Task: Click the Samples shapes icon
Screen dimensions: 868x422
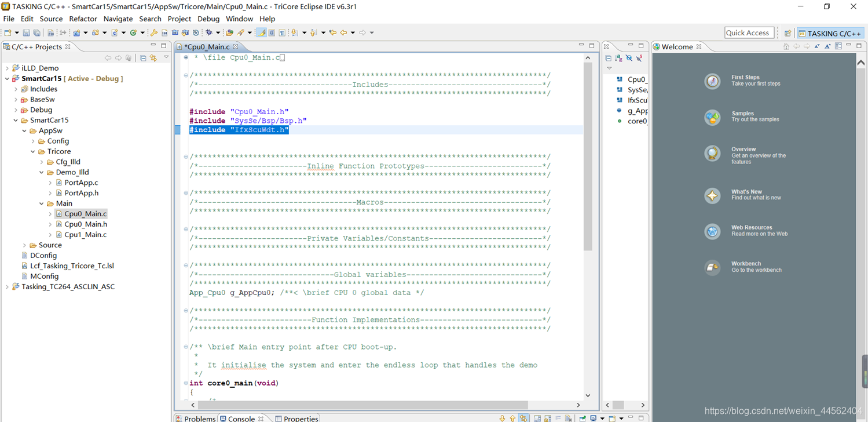Action: tap(712, 117)
